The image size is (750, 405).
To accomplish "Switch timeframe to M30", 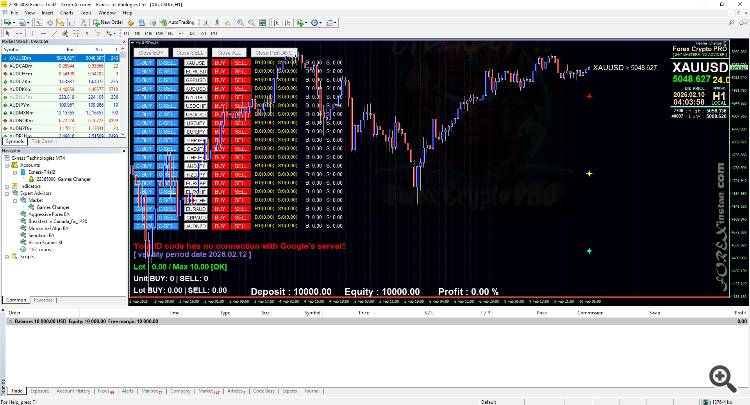I will (x=159, y=33).
